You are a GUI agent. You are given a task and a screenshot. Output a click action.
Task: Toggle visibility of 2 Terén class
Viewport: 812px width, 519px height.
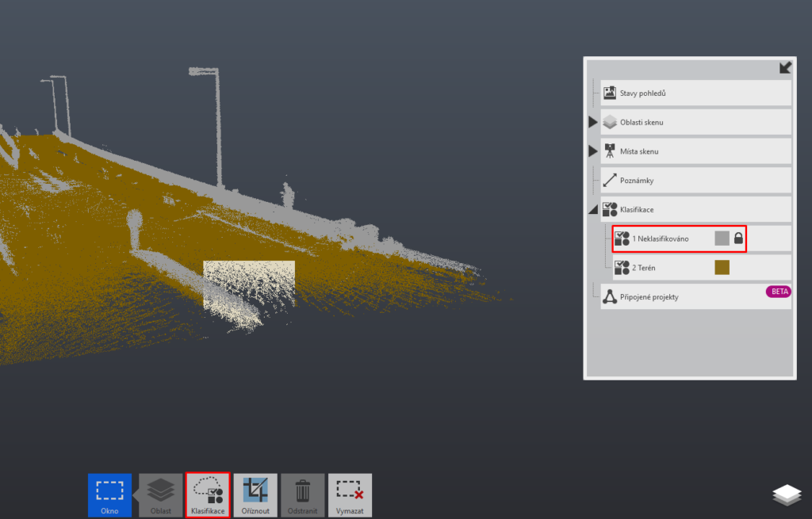[x=622, y=267]
